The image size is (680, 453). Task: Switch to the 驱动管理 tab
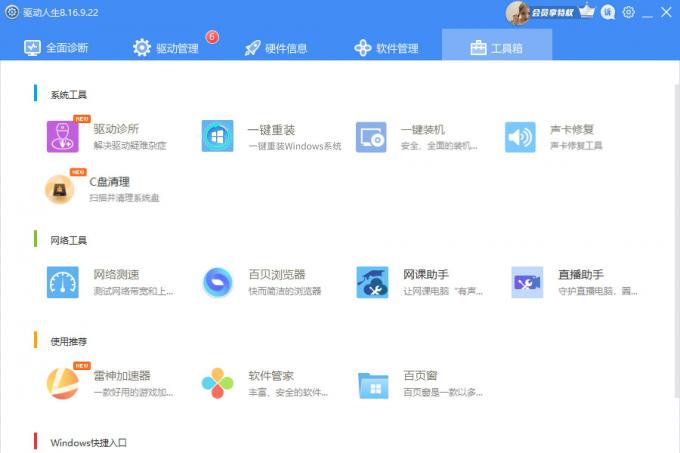tap(166, 47)
